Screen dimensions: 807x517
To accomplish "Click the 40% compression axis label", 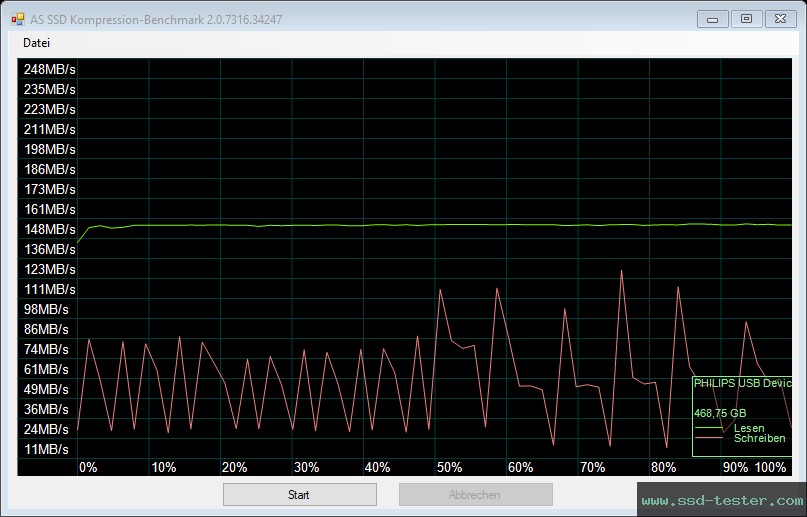I will click(x=378, y=468).
